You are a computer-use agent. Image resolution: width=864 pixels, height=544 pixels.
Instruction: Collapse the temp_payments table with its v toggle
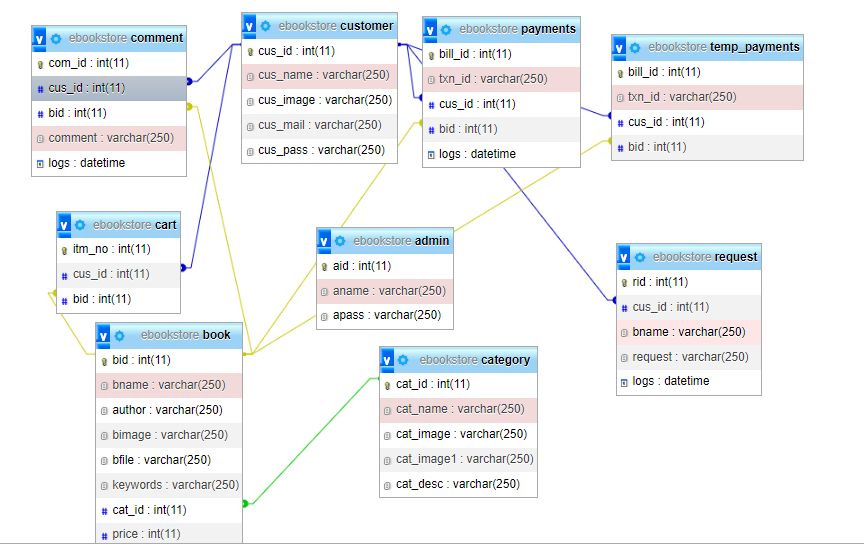coord(619,47)
